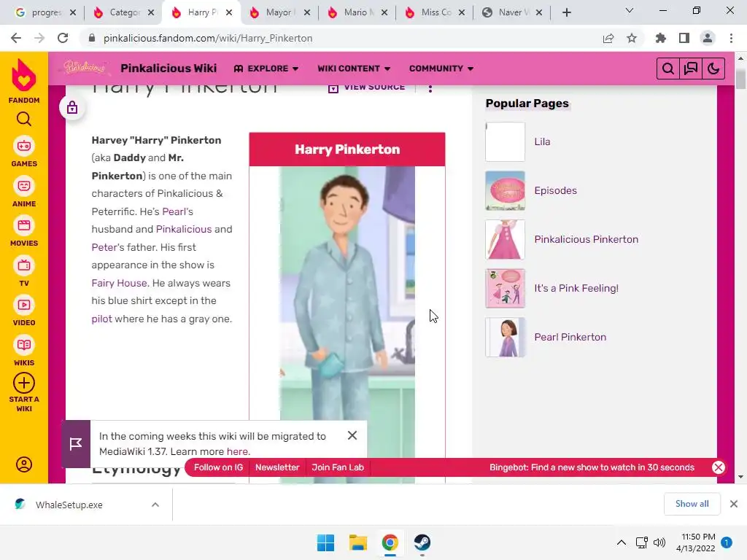The height and width of the screenshot is (560, 747).
Task: Click Follow on IG button
Action: tap(218, 467)
